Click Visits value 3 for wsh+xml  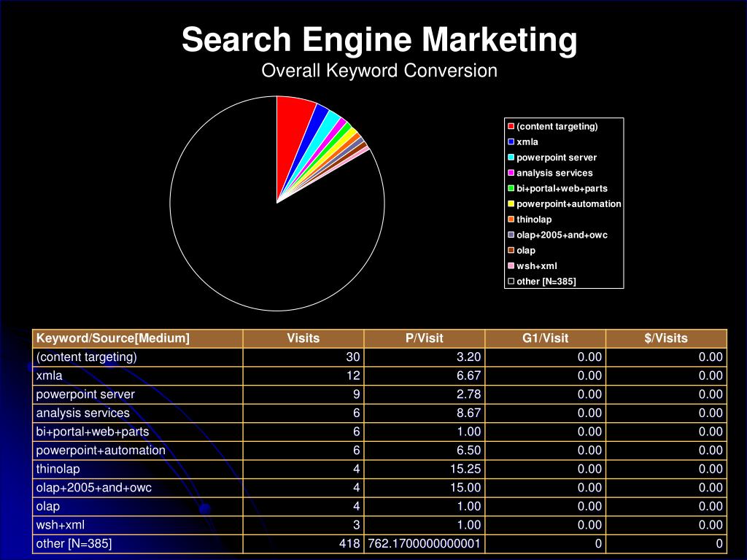[356, 525]
